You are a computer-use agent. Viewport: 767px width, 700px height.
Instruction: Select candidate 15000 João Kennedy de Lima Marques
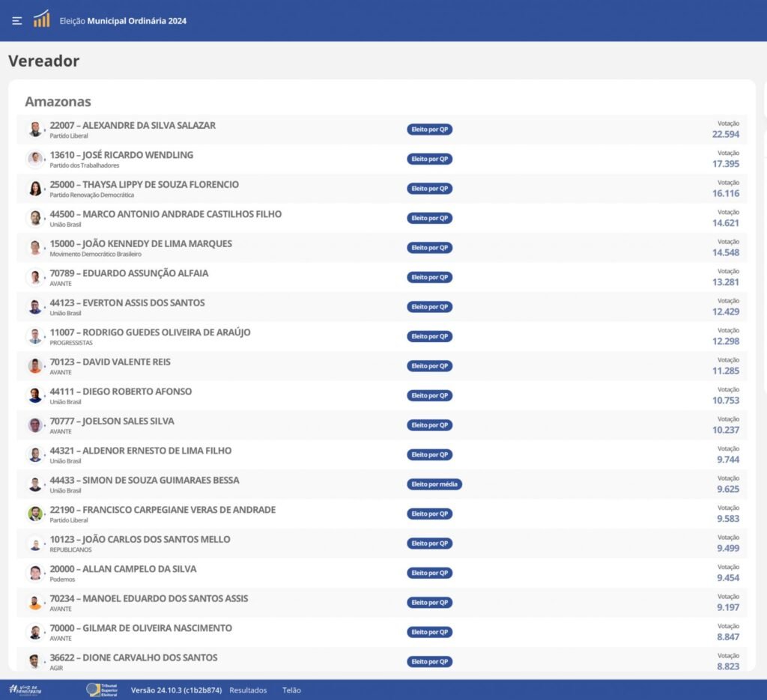(x=141, y=243)
